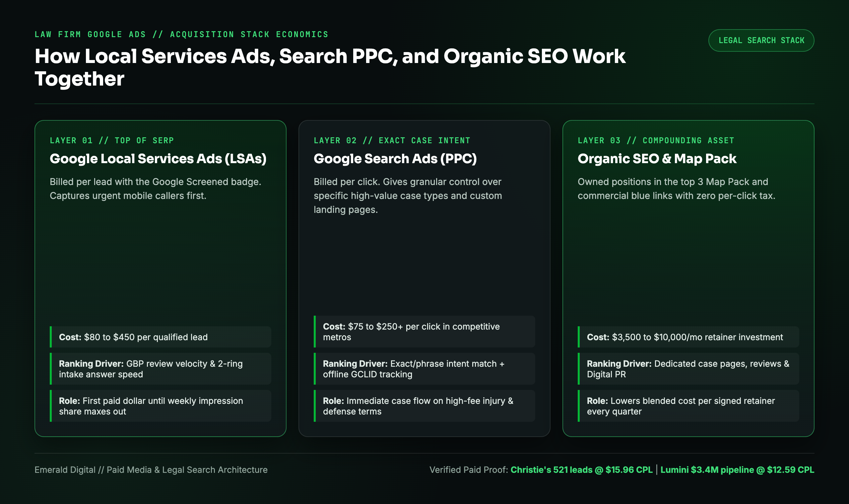Click the 'Billed per click. Gives granular control' description
The width and height of the screenshot is (849, 504).
pyautogui.click(x=408, y=196)
